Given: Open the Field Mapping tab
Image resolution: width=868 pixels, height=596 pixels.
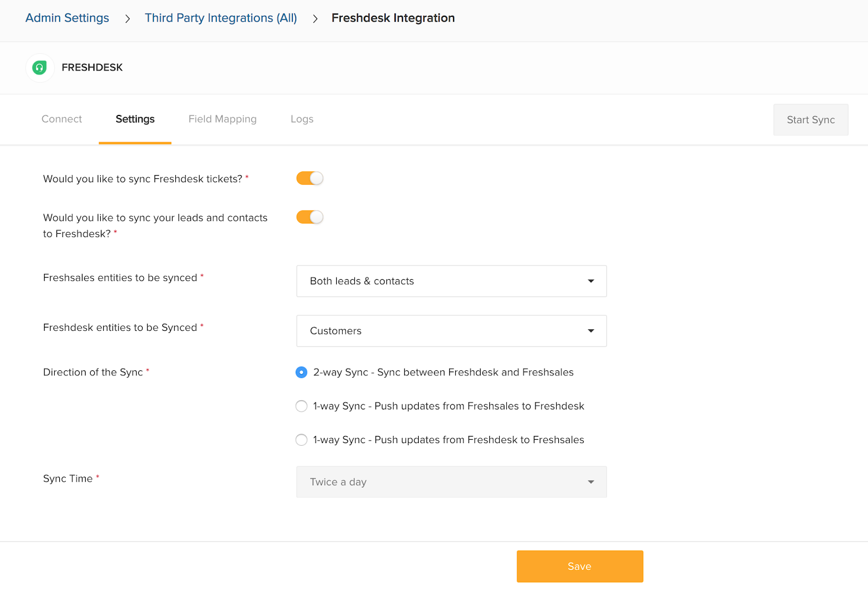Looking at the screenshot, I should point(222,119).
